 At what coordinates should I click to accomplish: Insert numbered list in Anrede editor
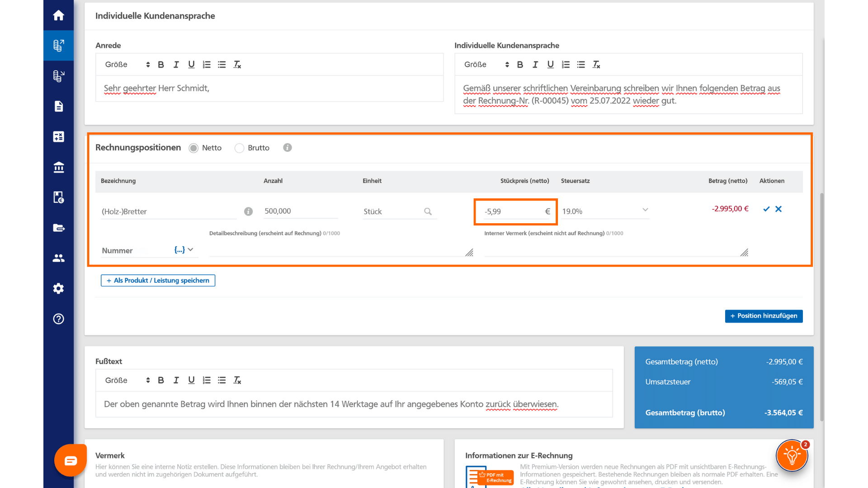[x=207, y=65]
